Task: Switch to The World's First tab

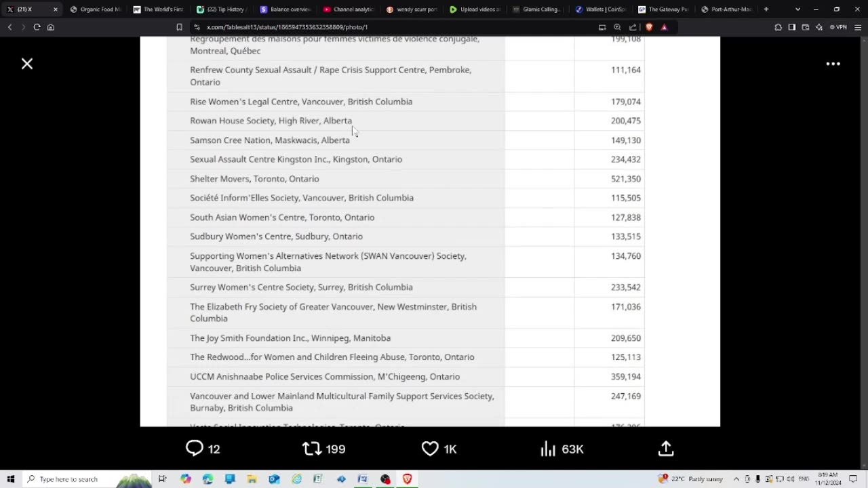Action: coord(158,9)
